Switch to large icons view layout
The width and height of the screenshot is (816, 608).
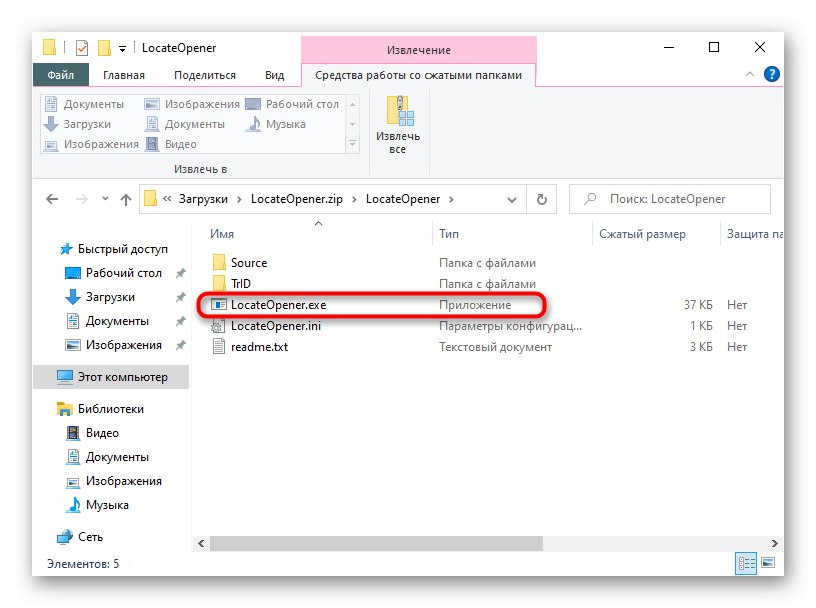tap(768, 563)
